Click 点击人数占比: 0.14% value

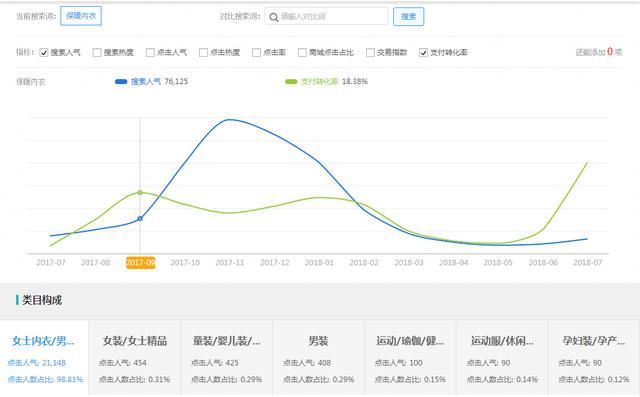tap(502, 379)
